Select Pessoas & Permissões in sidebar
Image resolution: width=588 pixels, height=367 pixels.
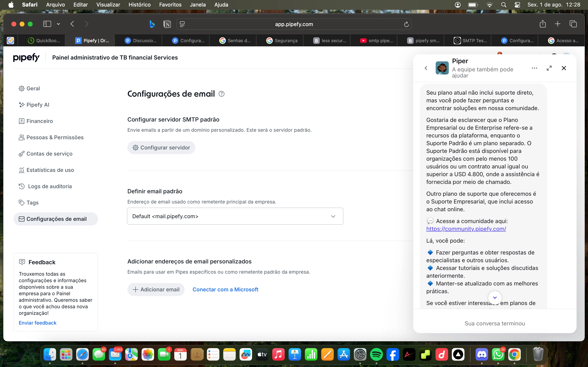pos(55,137)
